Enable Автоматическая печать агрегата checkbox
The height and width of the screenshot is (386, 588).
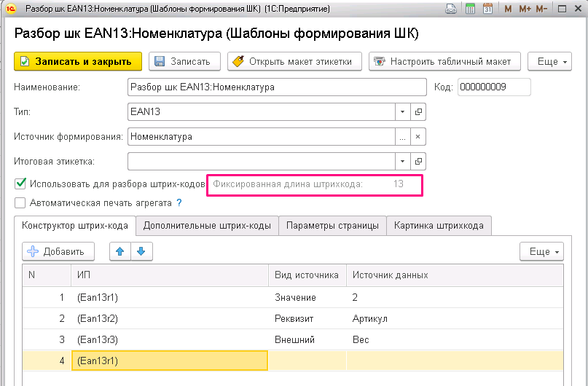[x=20, y=202]
